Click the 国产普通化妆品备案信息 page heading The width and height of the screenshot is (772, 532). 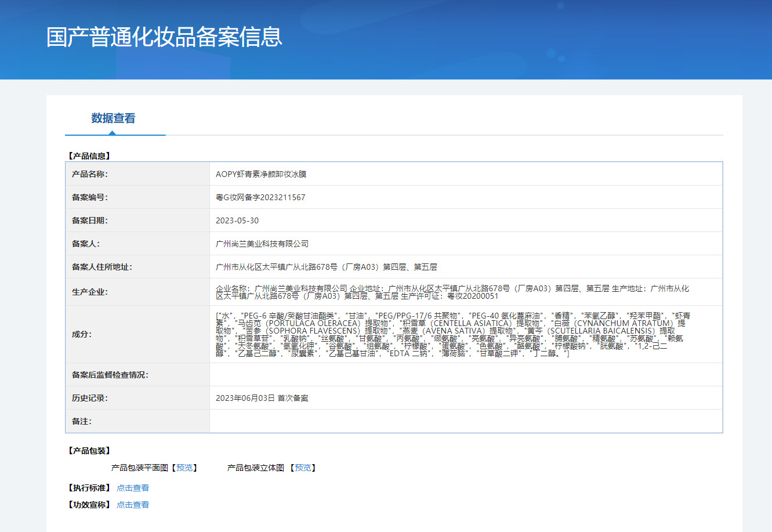pos(164,37)
